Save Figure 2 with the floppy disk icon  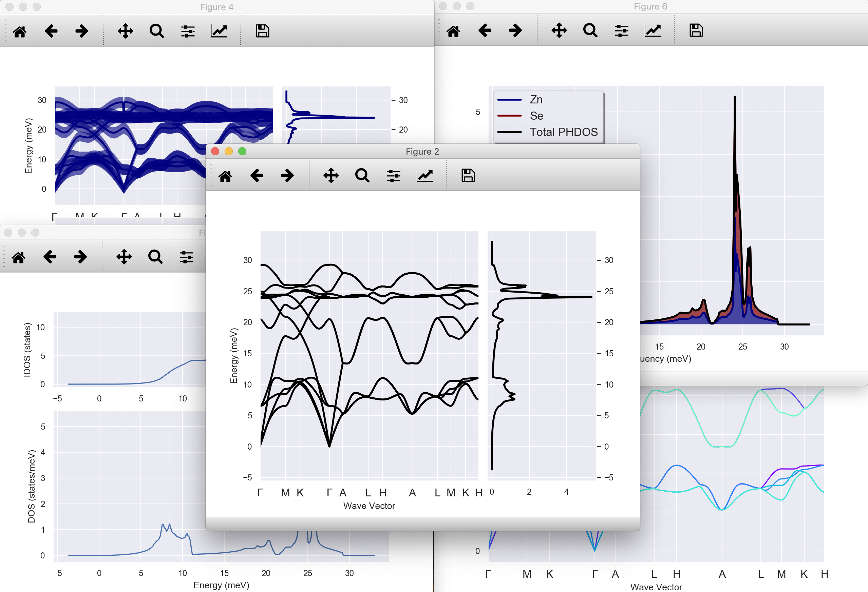[468, 175]
